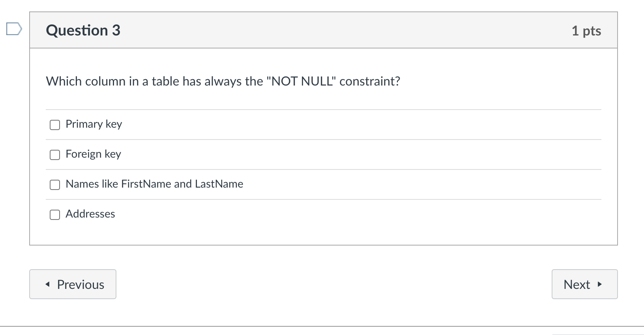
Task: Click the right arrow on Next button
Action: coord(600,284)
